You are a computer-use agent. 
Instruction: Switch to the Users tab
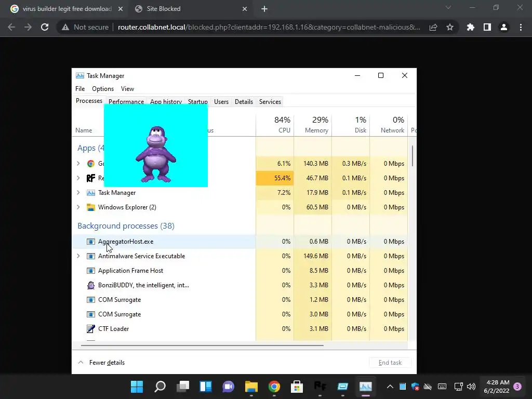[x=221, y=101]
